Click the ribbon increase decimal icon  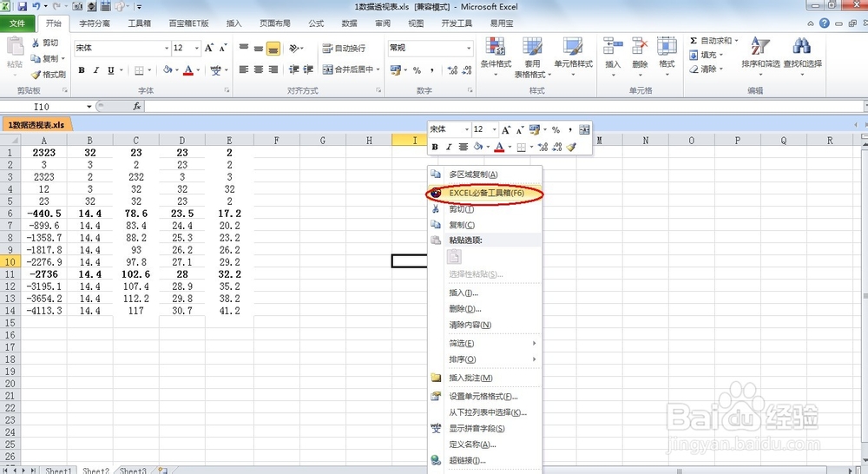click(452, 69)
